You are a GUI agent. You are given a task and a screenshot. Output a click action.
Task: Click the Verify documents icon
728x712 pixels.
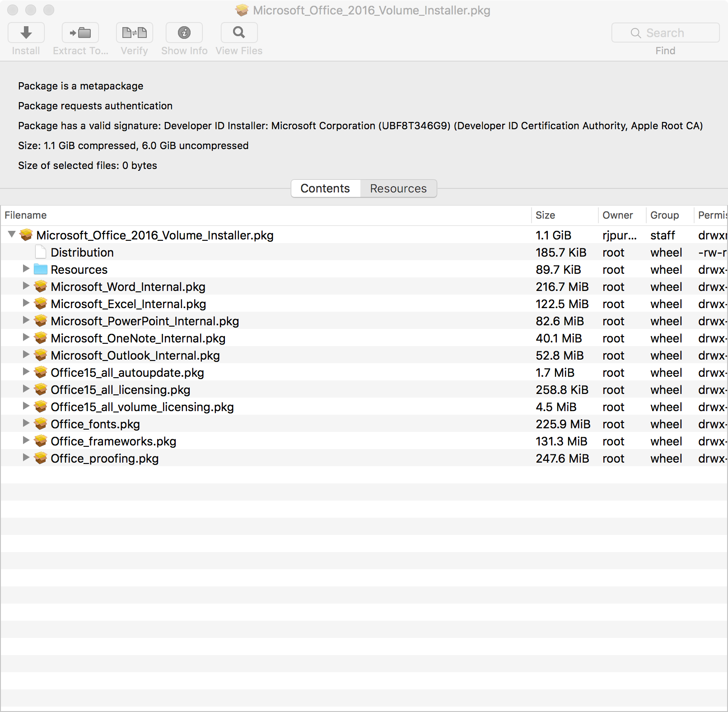tap(135, 33)
